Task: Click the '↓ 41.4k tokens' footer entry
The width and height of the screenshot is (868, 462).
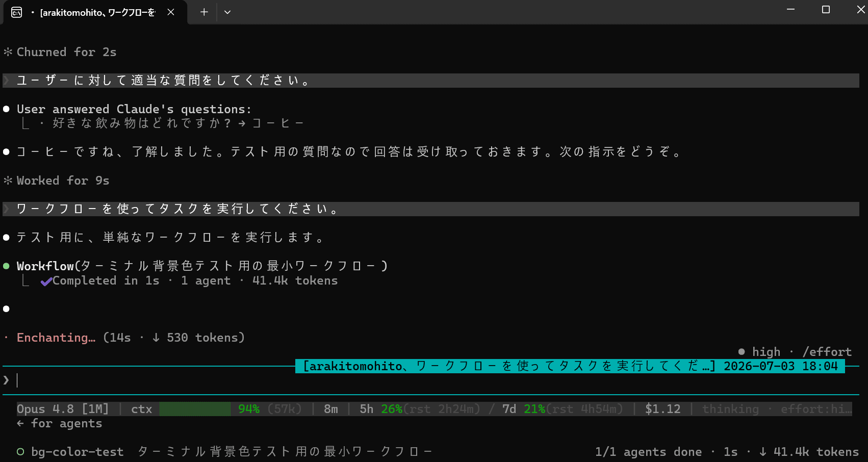Action: pos(809,452)
